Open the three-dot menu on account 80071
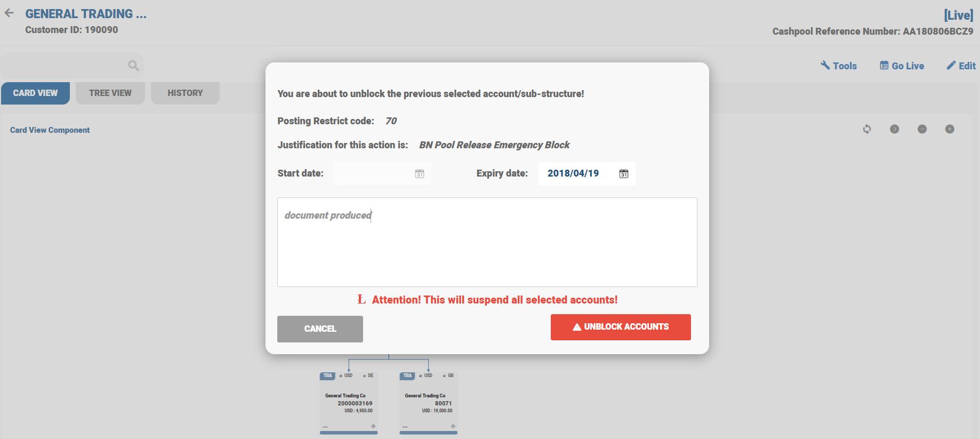 pyautogui.click(x=405, y=427)
